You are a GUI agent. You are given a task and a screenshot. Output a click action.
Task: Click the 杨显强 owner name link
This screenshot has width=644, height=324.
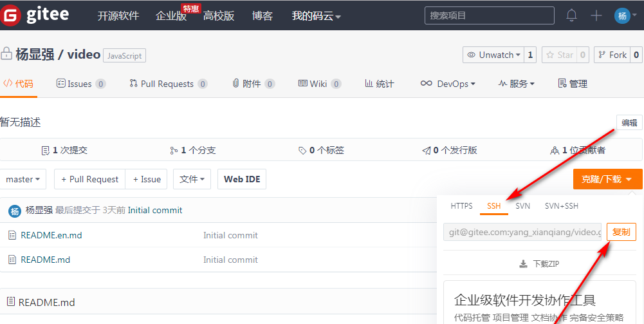coord(35,54)
